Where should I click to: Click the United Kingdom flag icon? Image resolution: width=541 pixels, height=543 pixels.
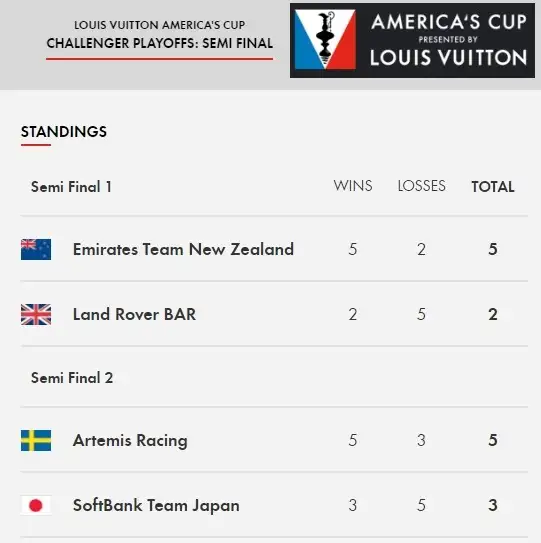tap(36, 314)
